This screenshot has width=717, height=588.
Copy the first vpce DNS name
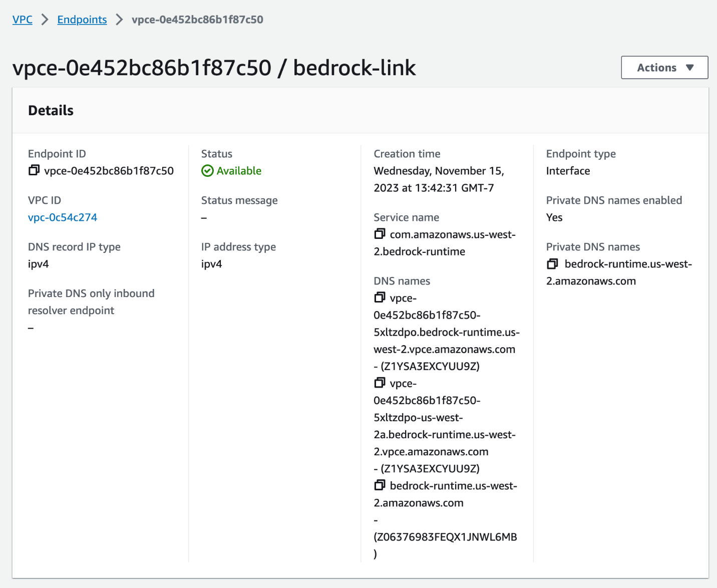point(379,297)
